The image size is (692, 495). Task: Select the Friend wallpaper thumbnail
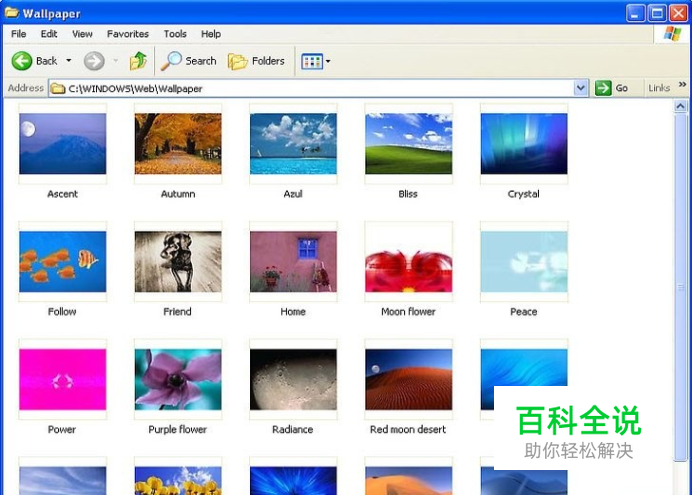click(x=178, y=262)
